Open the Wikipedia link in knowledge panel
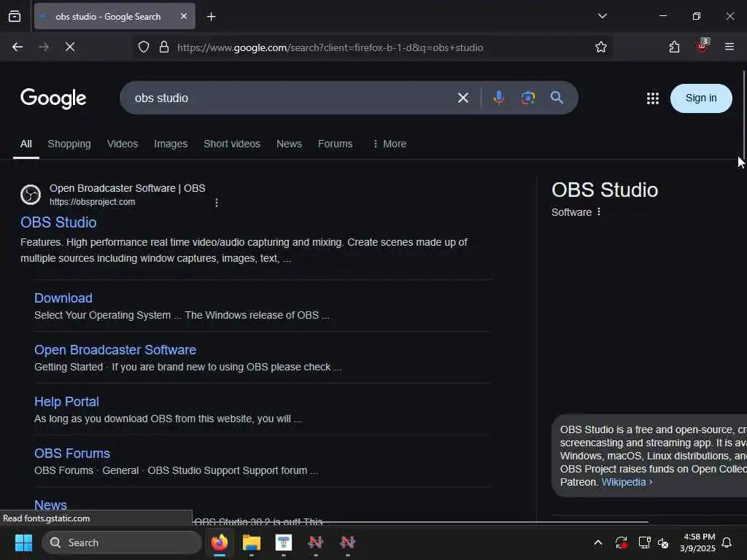The image size is (747, 560). [624, 482]
